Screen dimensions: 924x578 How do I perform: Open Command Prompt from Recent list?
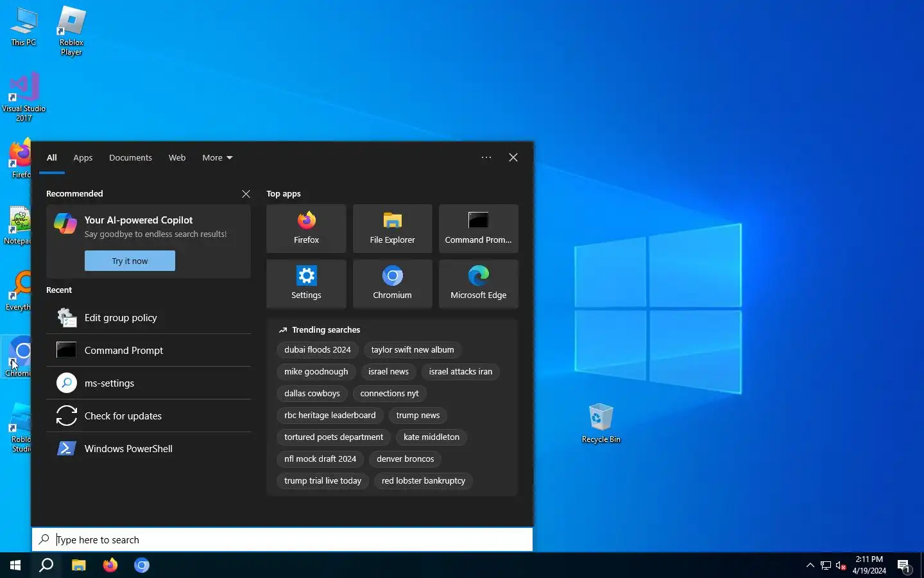tap(148, 350)
